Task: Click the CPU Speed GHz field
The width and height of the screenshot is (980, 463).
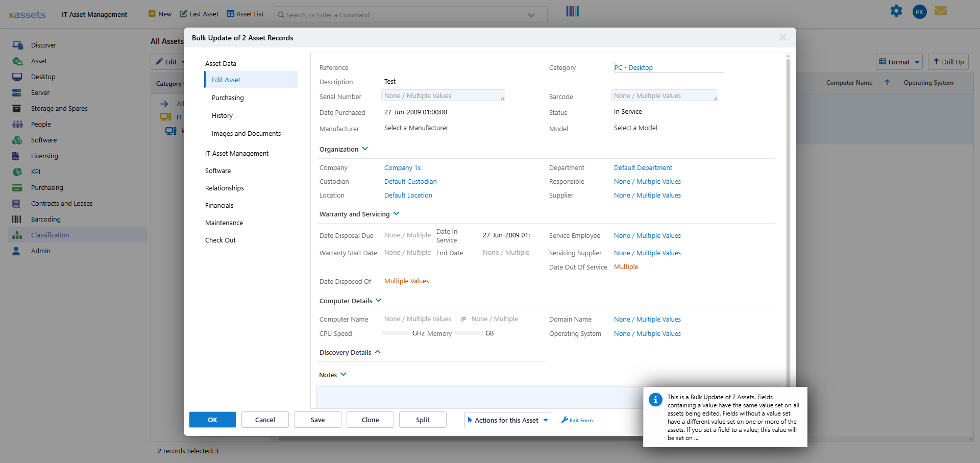Action: 396,333
